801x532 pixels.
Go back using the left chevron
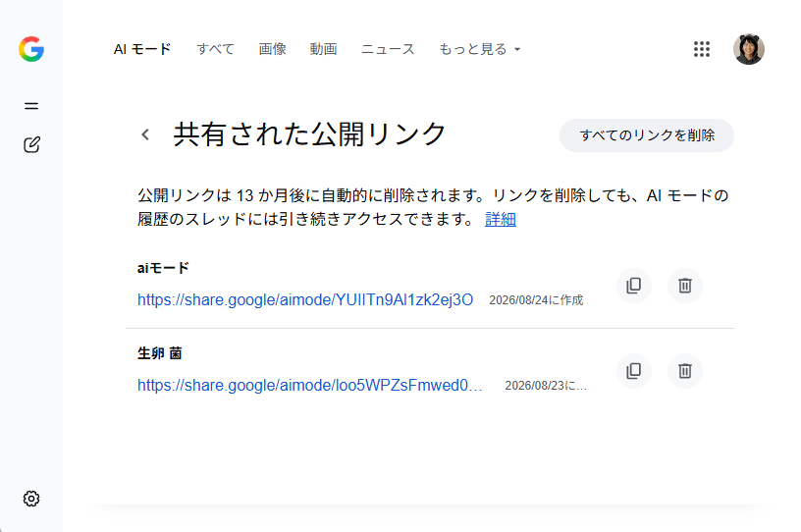coord(145,134)
